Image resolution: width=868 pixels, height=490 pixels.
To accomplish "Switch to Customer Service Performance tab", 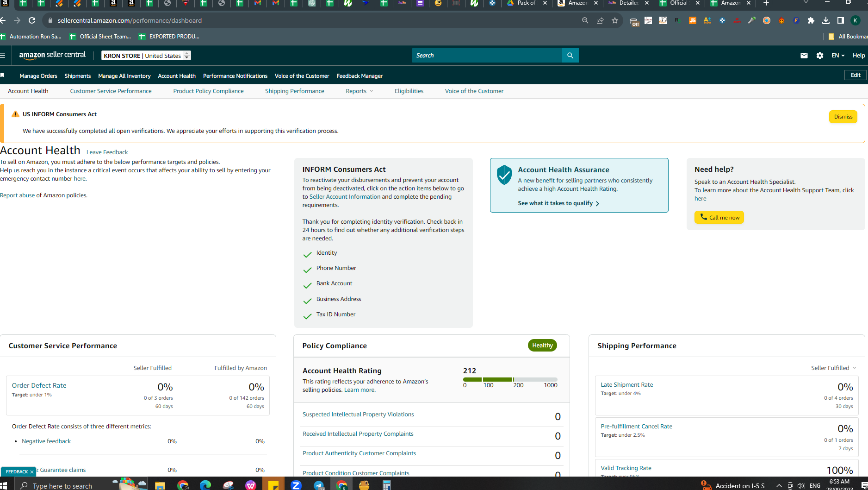I will tap(111, 91).
